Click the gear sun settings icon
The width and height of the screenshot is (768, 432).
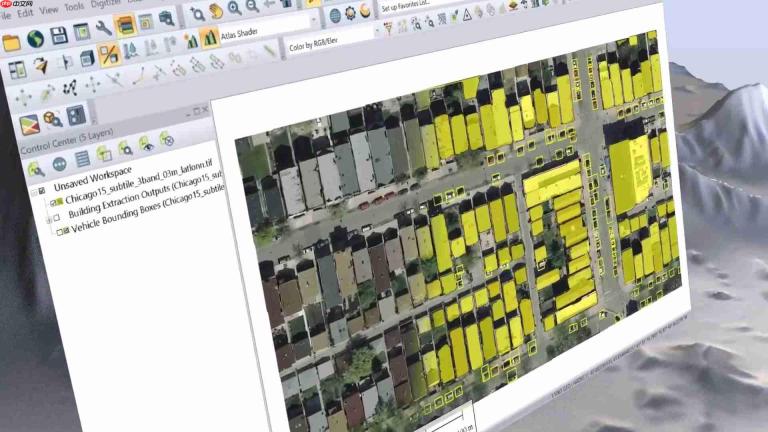pyautogui.click(x=350, y=13)
